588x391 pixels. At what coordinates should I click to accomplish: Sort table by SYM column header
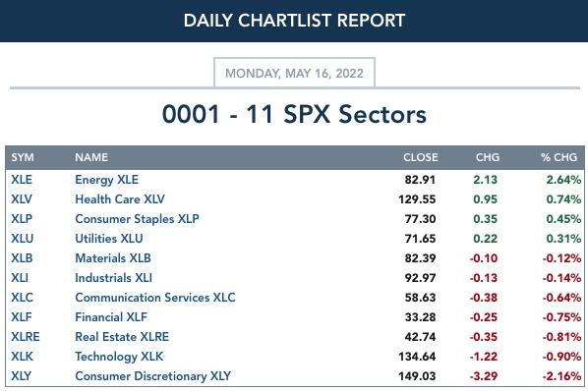point(23,157)
